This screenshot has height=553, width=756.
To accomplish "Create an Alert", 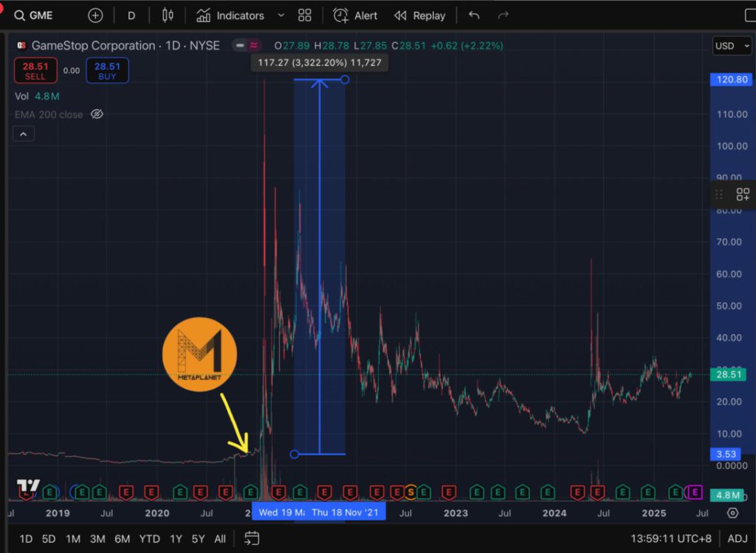I will pyautogui.click(x=355, y=16).
